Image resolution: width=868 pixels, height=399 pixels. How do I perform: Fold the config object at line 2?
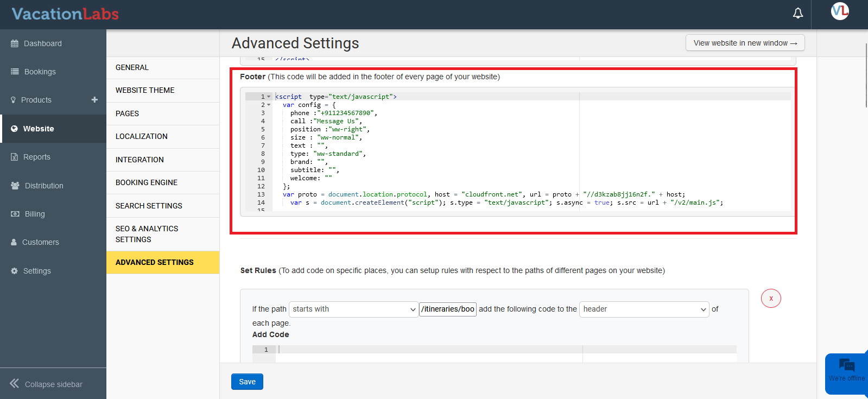(x=269, y=105)
